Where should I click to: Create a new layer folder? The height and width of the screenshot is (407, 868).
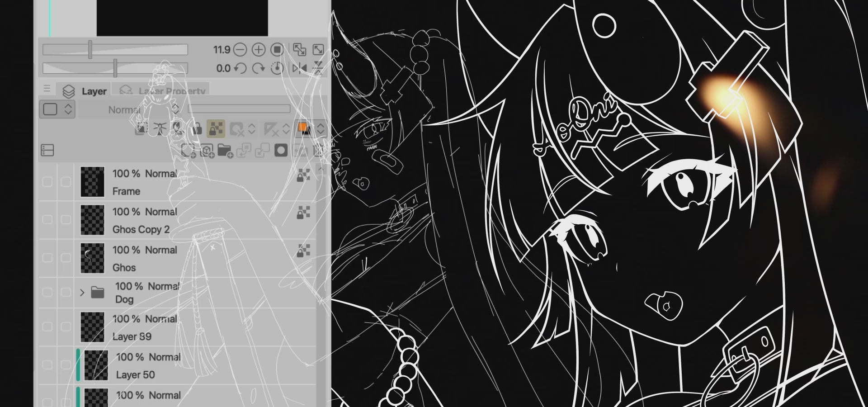225,150
